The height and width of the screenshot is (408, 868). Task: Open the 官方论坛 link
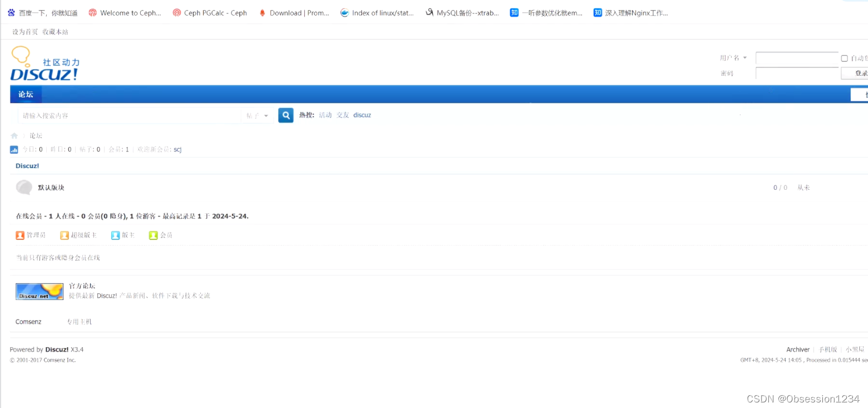(82, 286)
